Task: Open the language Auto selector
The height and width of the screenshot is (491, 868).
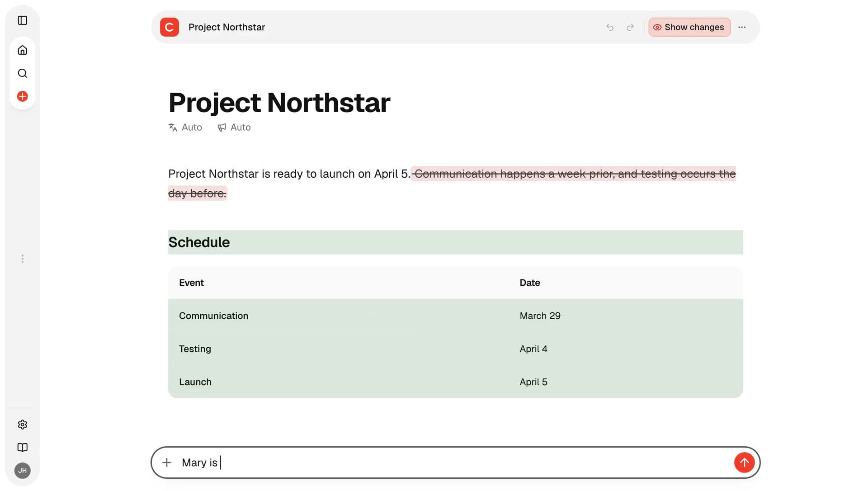Action: coord(185,127)
